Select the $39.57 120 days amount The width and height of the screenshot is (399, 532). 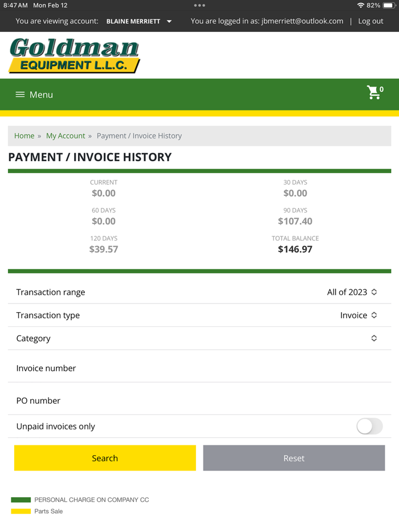pyautogui.click(x=104, y=249)
